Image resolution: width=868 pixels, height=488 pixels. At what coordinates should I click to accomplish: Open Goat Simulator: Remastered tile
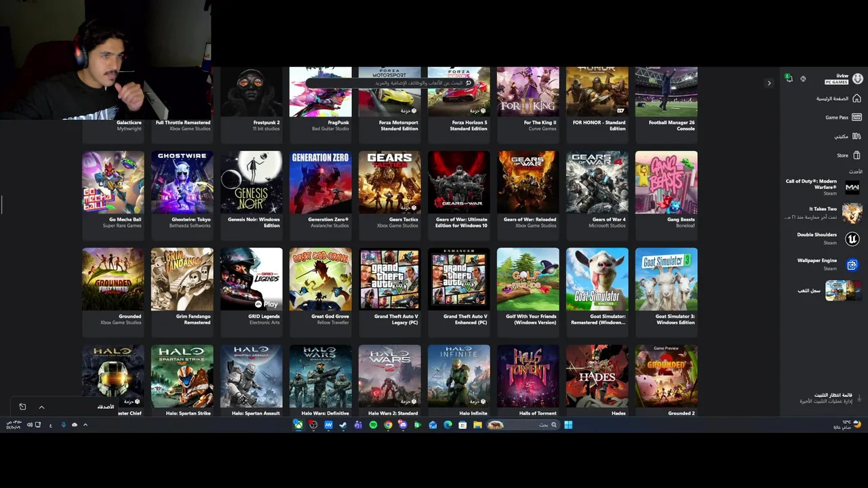[x=597, y=292]
